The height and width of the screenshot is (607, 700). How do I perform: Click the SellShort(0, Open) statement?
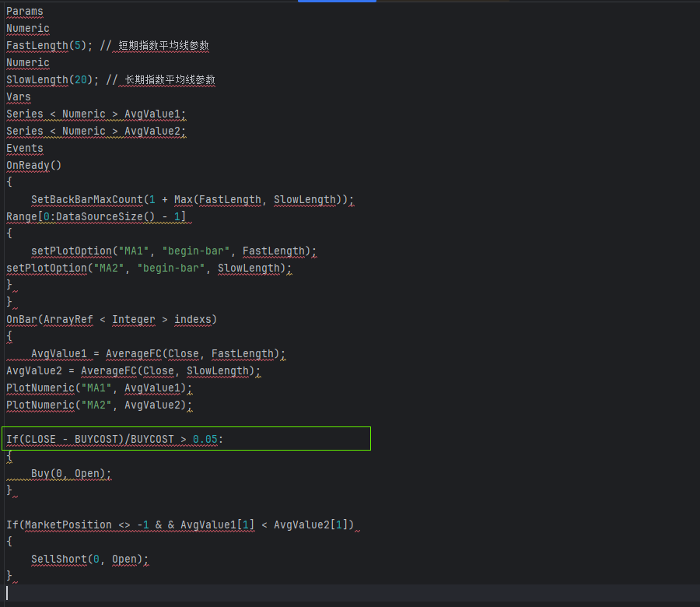pyautogui.click(x=89, y=560)
